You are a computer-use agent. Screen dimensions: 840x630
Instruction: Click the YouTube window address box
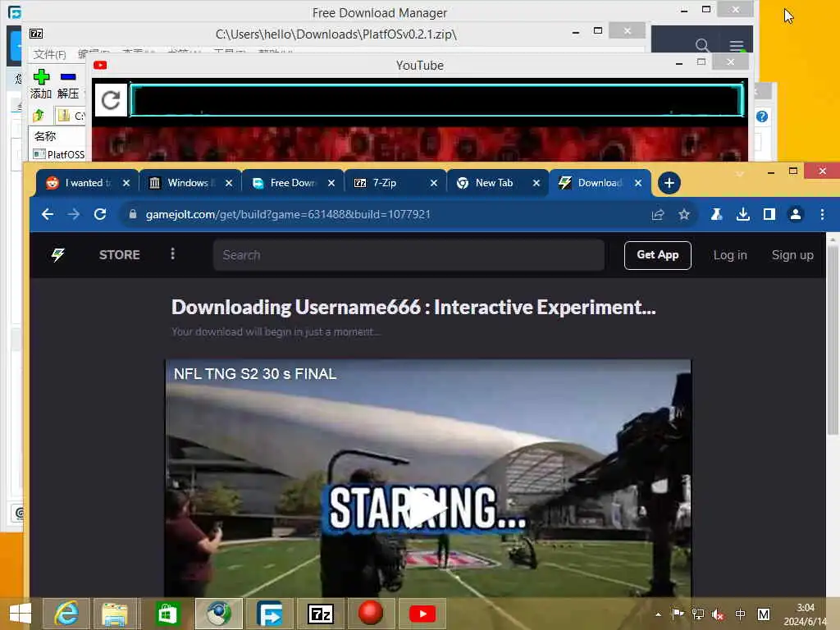click(x=436, y=99)
